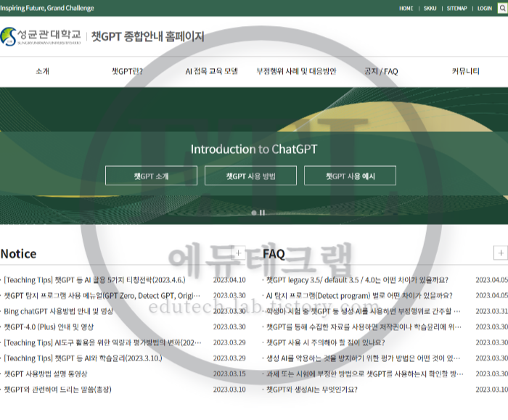
Task: Open notice Bing chatGPT 사용방법 안내 및 영상
Action: pos(58,311)
